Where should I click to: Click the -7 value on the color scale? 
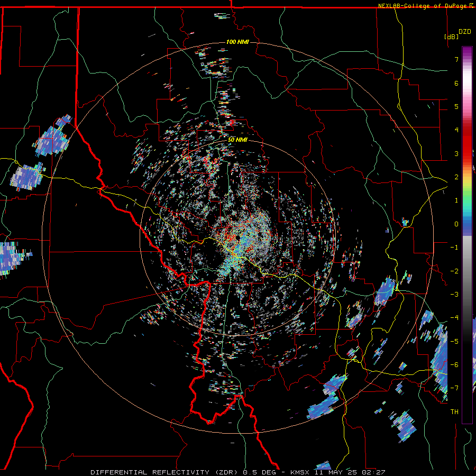(x=454, y=388)
